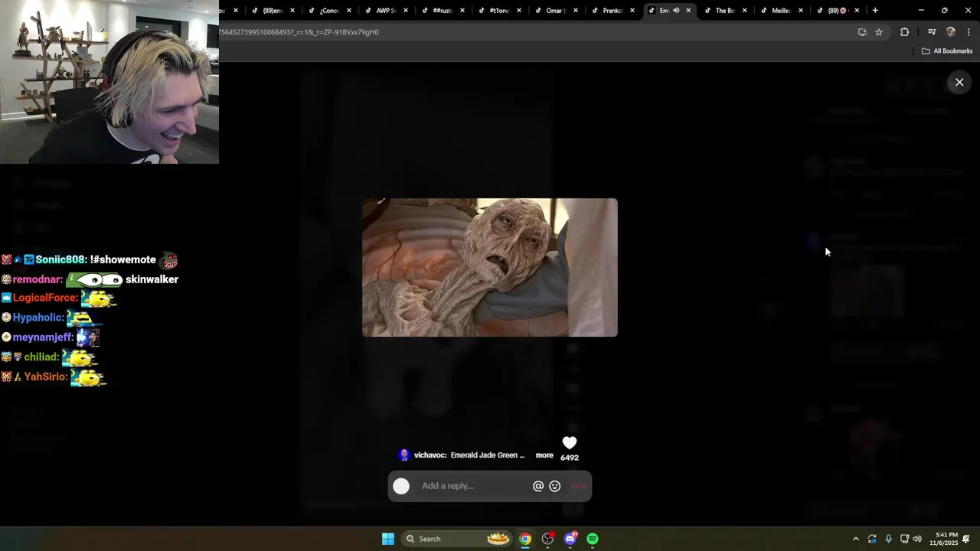980x551 pixels.
Task: Open the OBS Studio taskbar icon
Action: click(547, 539)
